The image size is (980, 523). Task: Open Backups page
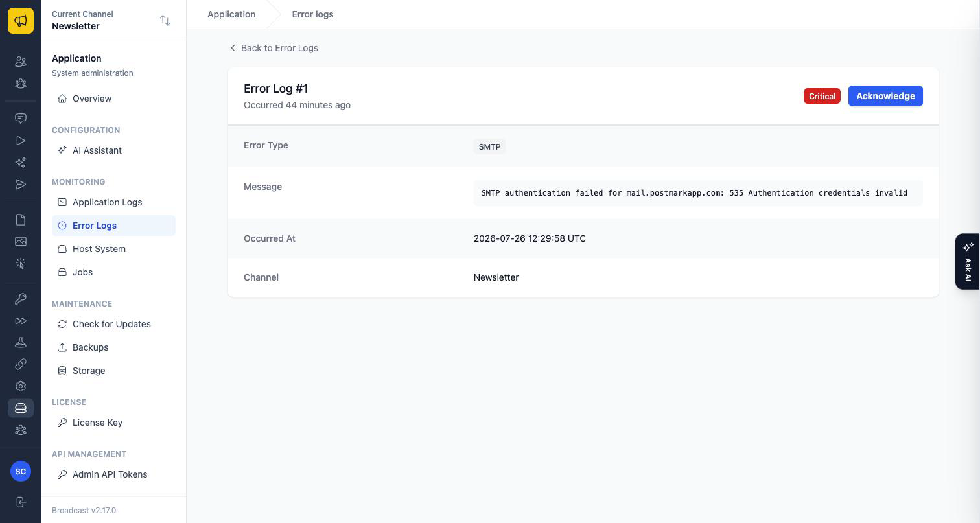tap(113, 347)
